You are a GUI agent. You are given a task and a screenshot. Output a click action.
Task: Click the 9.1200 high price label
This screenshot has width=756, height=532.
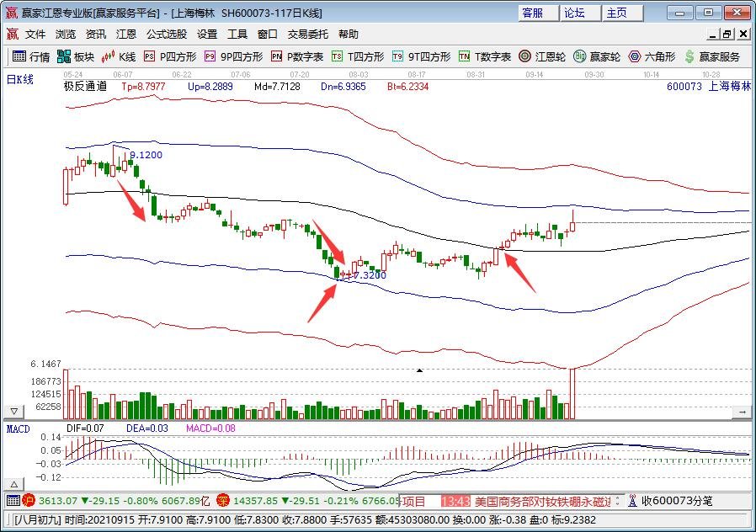point(146,155)
